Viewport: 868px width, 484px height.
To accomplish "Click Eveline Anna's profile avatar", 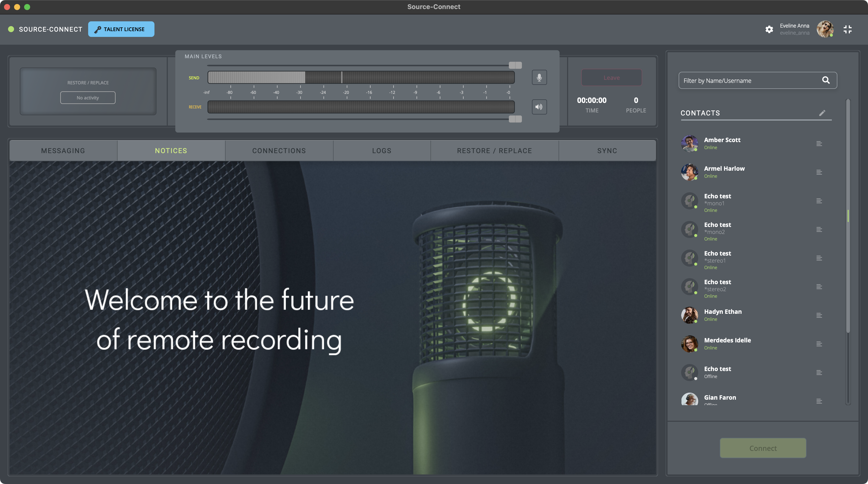I will [825, 29].
